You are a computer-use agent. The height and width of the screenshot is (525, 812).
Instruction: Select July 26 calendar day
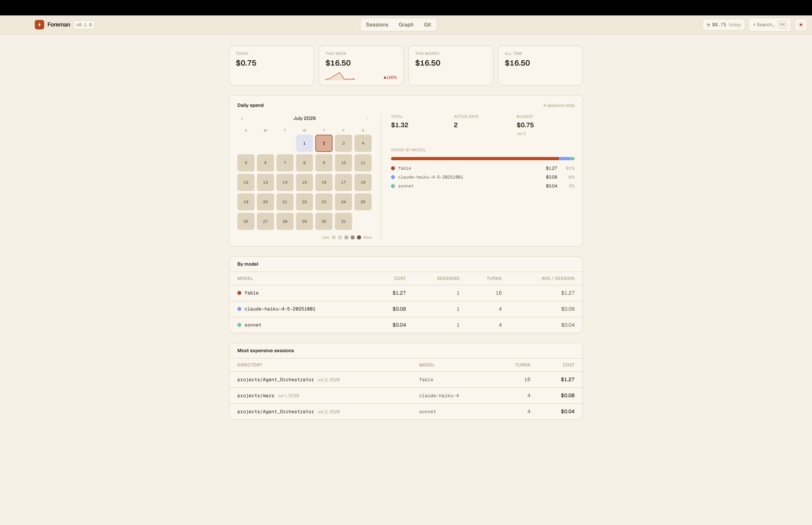coord(246,221)
